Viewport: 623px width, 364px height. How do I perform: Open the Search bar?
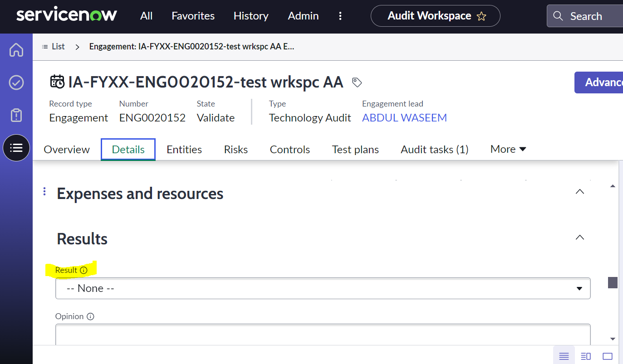[x=585, y=16]
